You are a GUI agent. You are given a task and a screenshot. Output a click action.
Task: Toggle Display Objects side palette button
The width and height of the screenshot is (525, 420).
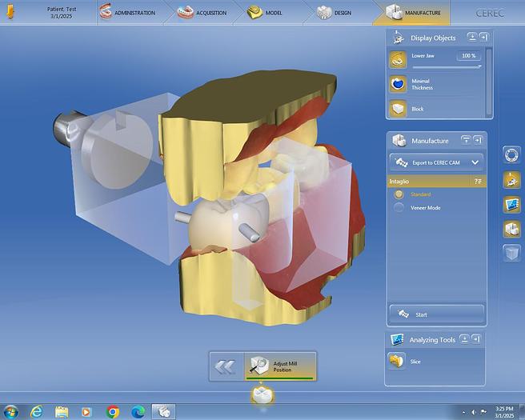511,180
